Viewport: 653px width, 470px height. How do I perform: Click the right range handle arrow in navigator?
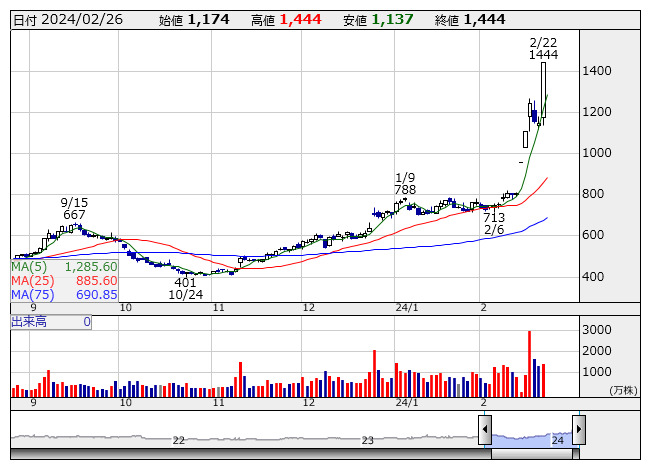pos(578,430)
